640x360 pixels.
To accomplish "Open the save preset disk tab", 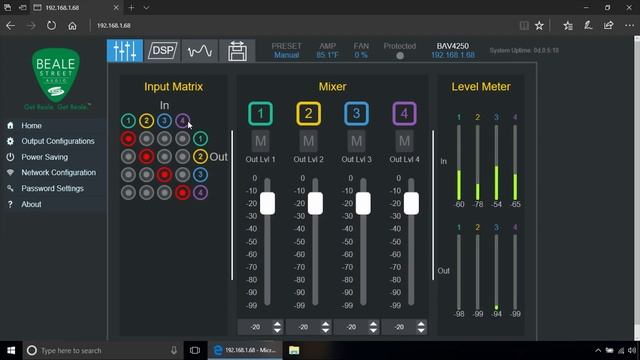I will click(x=237, y=51).
